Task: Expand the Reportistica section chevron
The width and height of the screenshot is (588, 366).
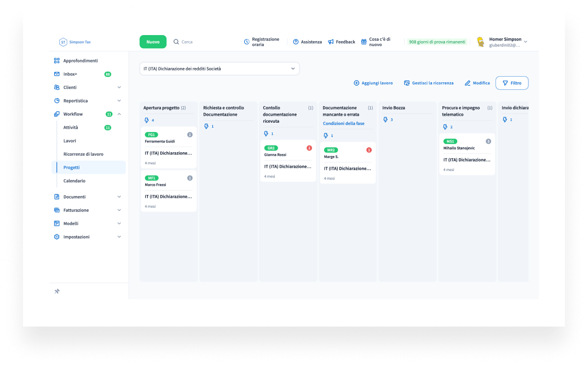Action: pyautogui.click(x=119, y=101)
